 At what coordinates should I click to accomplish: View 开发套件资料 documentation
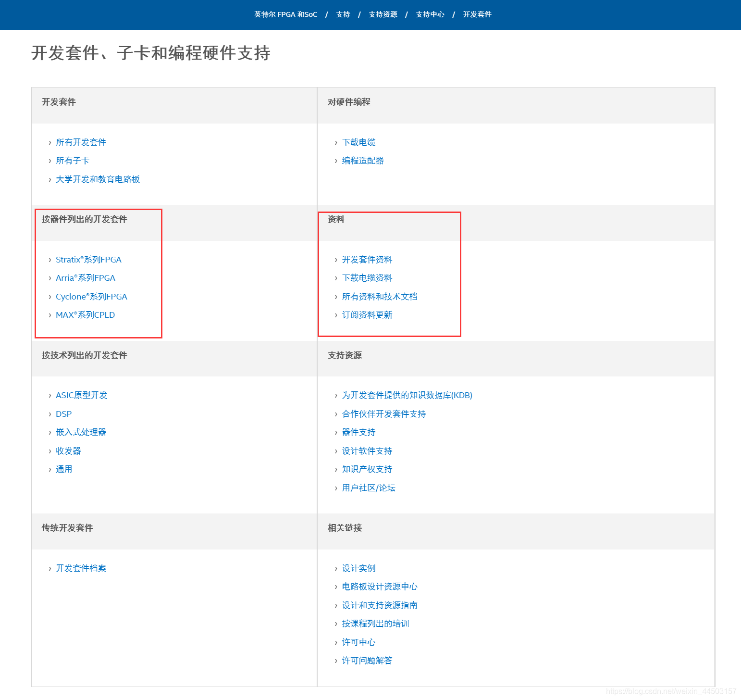(367, 259)
